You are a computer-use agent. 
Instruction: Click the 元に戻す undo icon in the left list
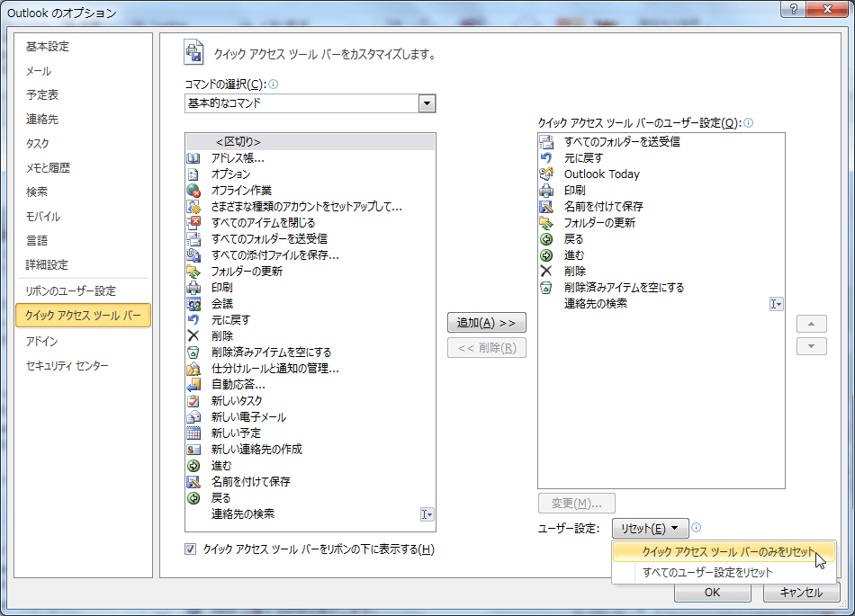pyautogui.click(x=193, y=320)
